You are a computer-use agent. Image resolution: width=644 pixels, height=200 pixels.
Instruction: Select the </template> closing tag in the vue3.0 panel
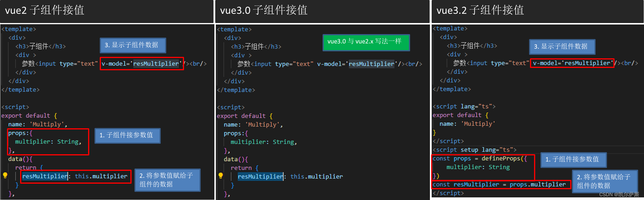click(x=236, y=90)
